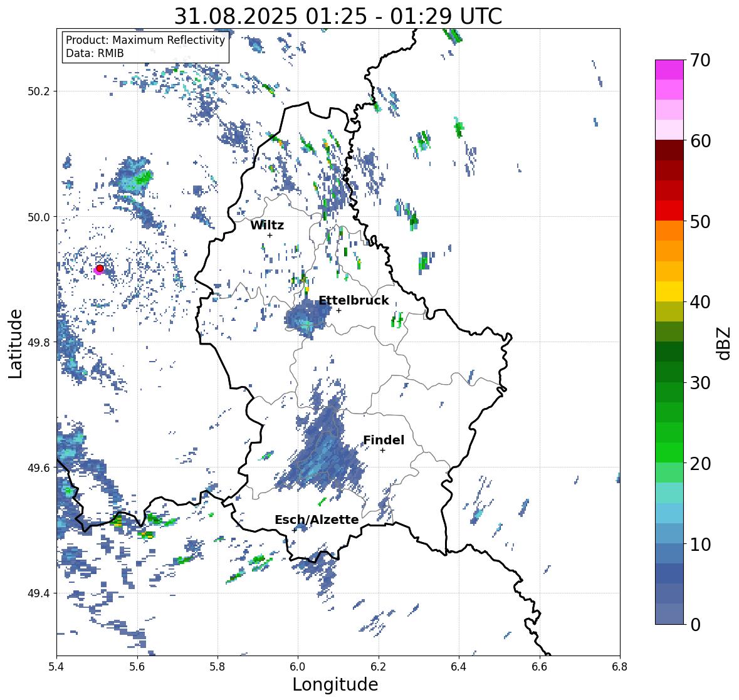Click the 6.0 longitude tick label
Screen dimensions: 739x700
298,667
